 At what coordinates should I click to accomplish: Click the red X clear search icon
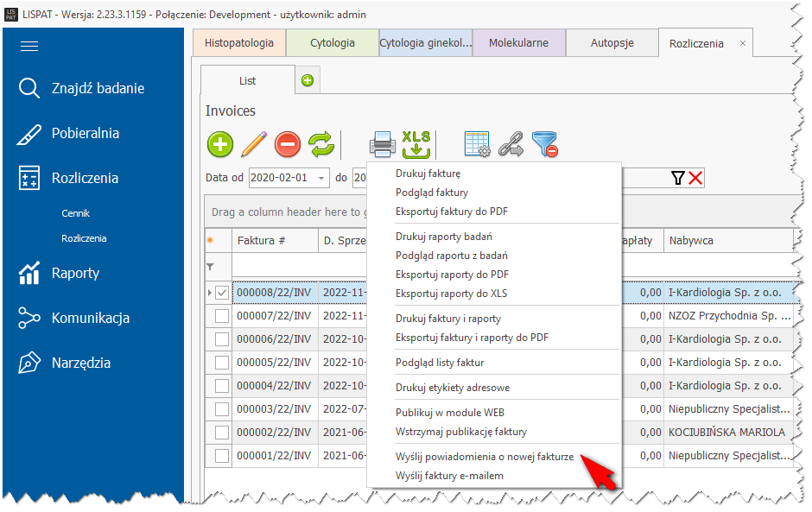(695, 178)
